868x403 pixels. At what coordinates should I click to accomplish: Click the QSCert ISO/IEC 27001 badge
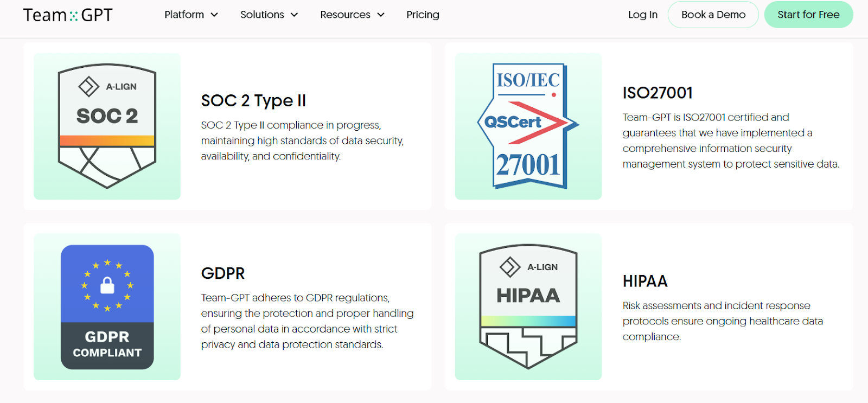click(528, 126)
